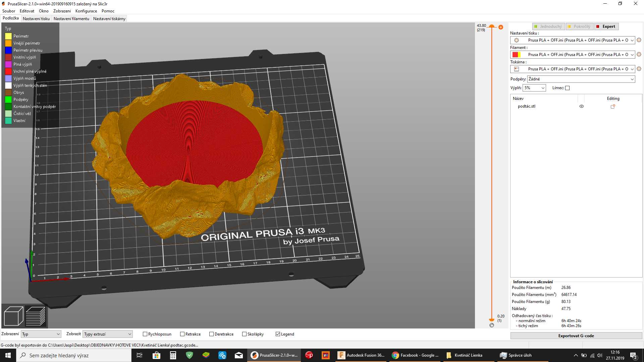Viewport: 644px width, 362px height.
Task: Enable the Retrakce checkbox
Action: pyautogui.click(x=182, y=334)
